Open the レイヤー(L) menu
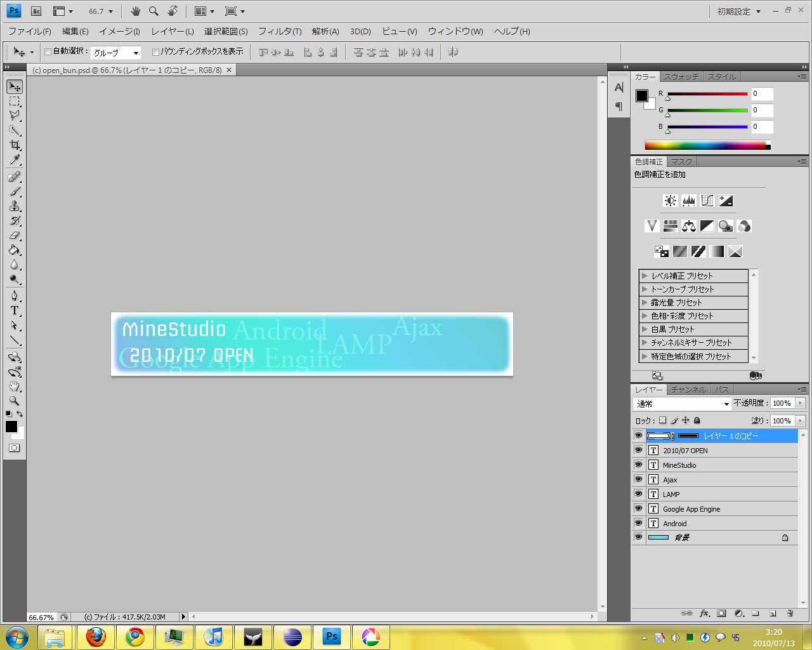 click(173, 31)
